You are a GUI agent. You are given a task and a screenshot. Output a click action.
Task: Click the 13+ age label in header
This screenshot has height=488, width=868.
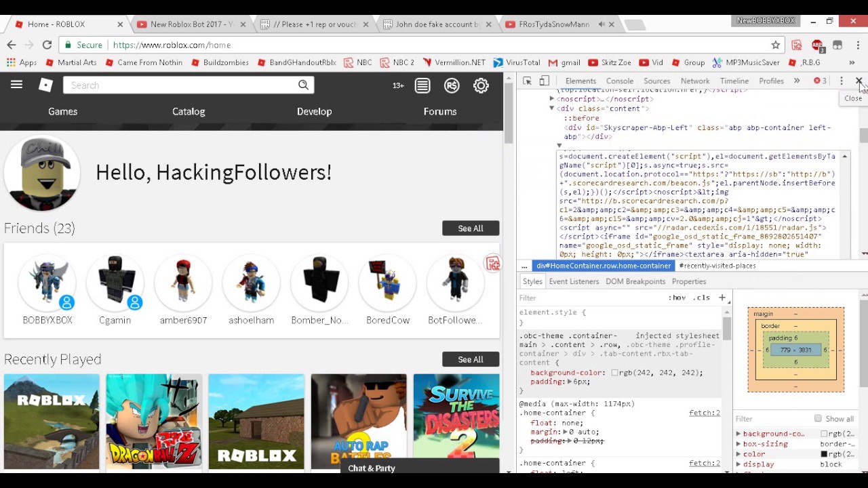point(398,85)
